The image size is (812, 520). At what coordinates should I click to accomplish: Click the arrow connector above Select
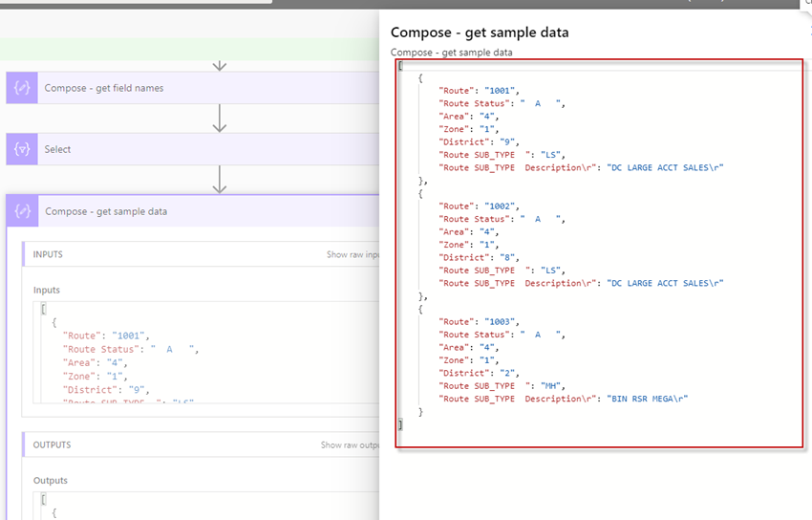click(x=220, y=118)
